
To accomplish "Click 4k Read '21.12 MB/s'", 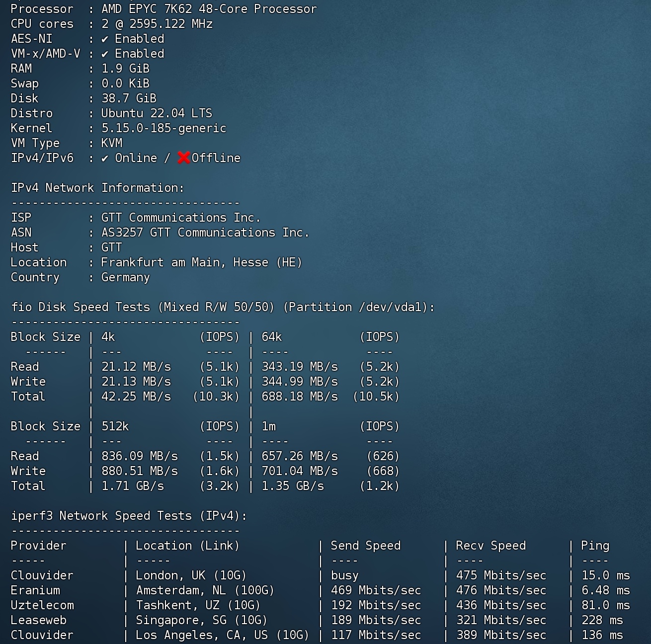I will (x=136, y=367).
